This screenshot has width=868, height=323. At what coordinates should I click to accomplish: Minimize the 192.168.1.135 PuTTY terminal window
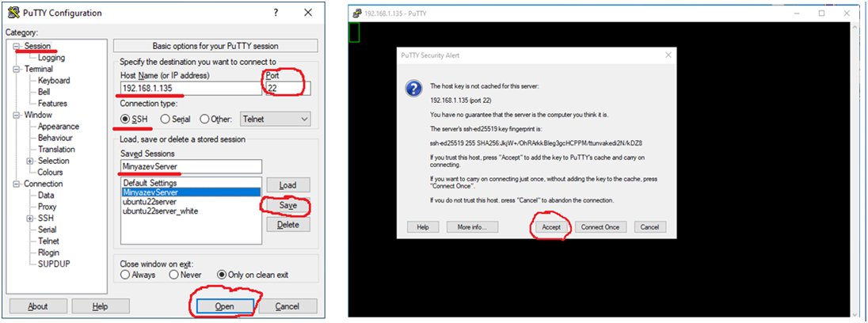tap(798, 13)
